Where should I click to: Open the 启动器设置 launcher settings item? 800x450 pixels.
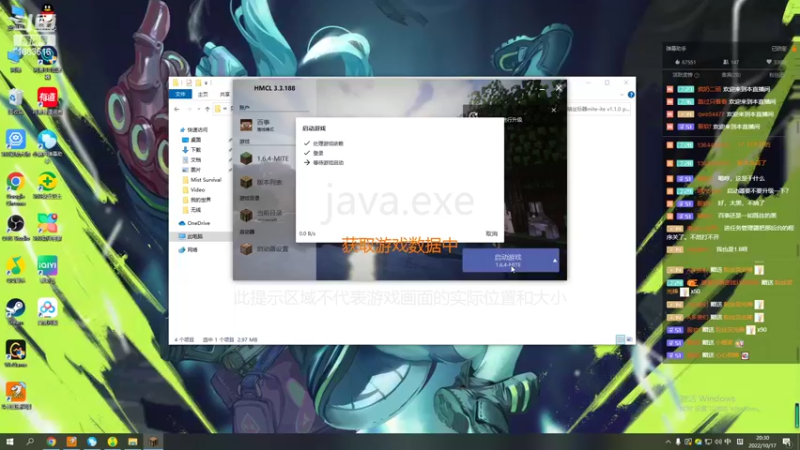tap(265, 249)
